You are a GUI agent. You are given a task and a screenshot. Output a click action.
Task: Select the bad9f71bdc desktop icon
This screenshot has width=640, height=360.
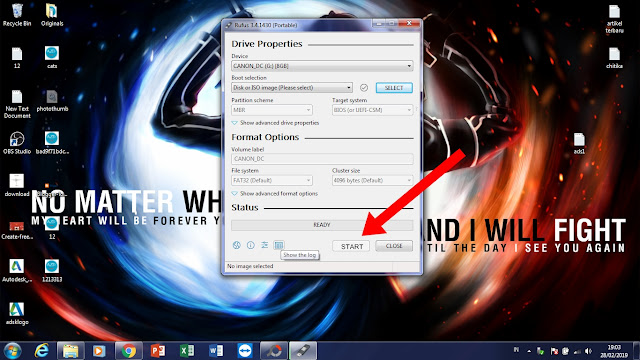(x=52, y=143)
